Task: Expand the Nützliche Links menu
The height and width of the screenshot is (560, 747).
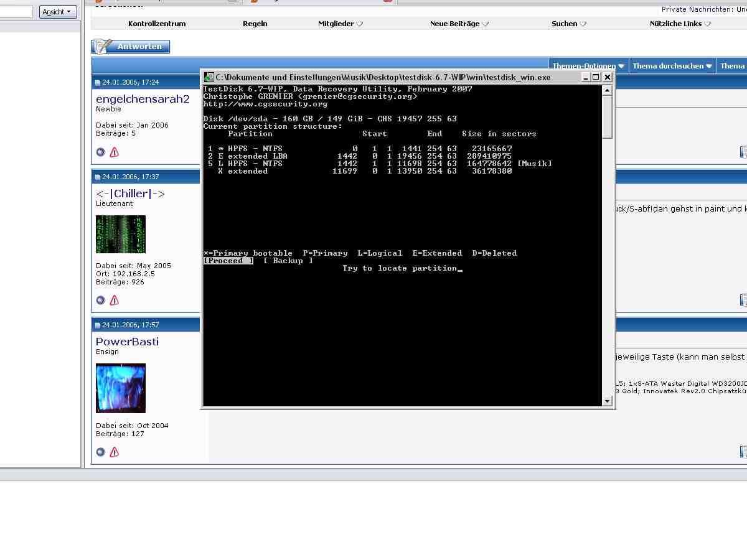Action: tap(680, 24)
